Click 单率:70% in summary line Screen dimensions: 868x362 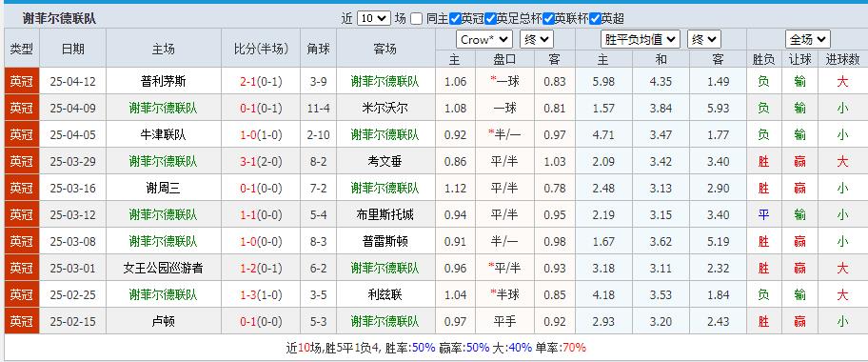[x=561, y=348]
